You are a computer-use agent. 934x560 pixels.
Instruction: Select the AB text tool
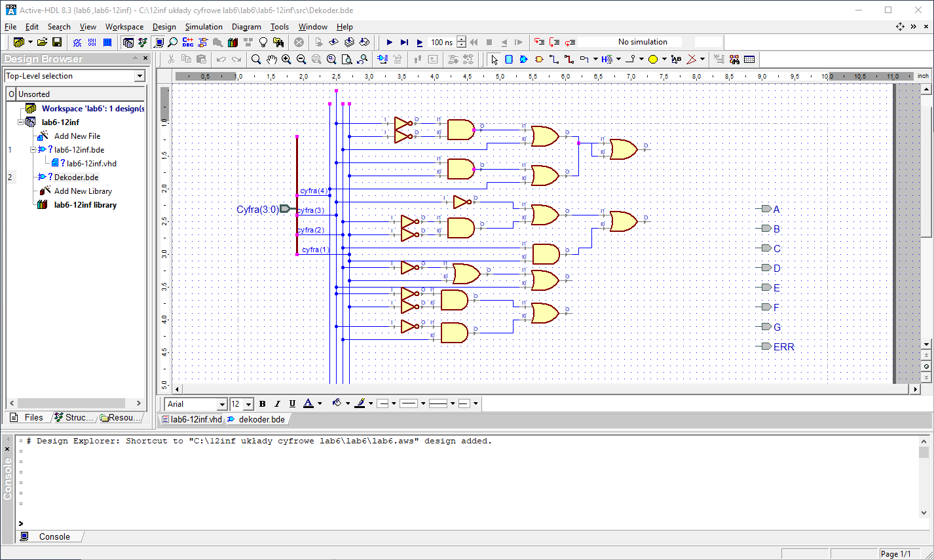click(676, 60)
